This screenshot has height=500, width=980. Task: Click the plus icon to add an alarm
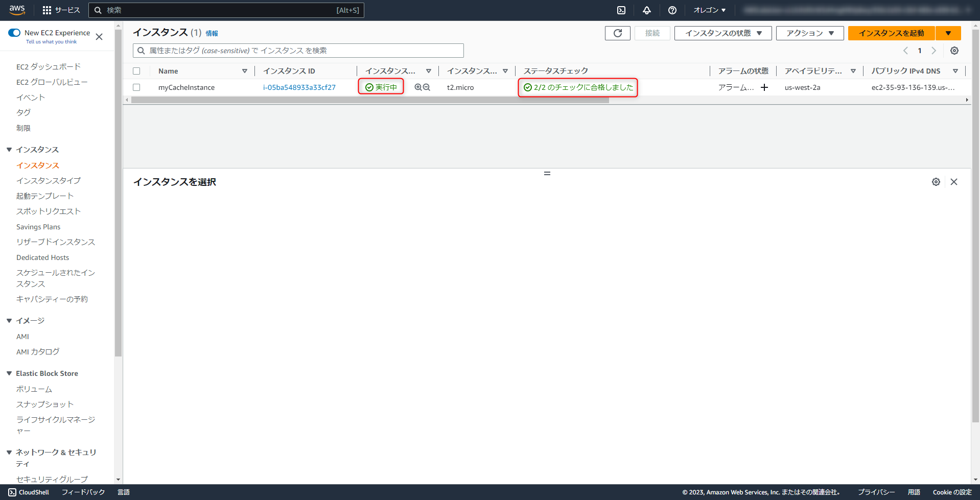(764, 87)
